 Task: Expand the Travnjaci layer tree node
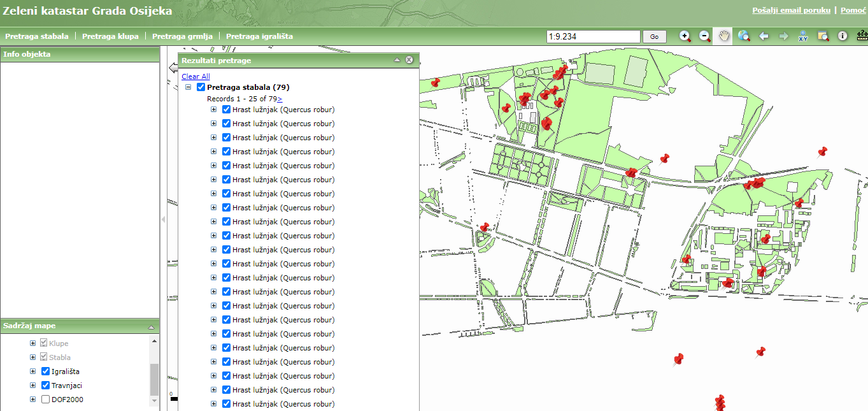(x=32, y=386)
